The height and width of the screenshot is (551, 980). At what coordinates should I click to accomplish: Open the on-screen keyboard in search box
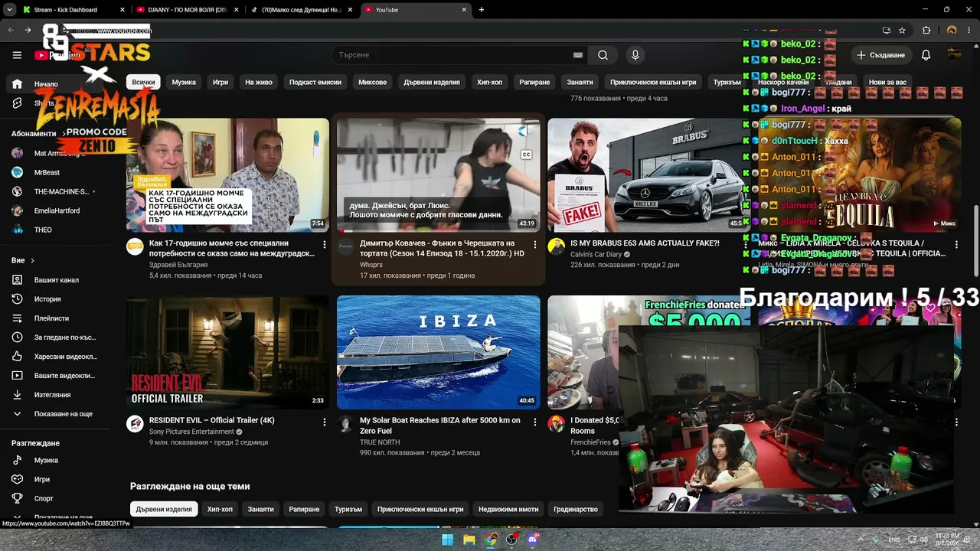(578, 55)
